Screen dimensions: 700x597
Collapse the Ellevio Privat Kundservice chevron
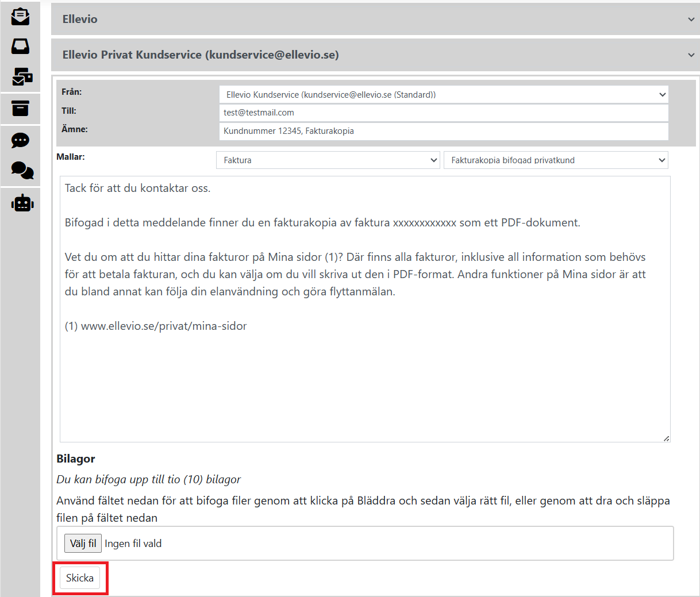click(691, 55)
